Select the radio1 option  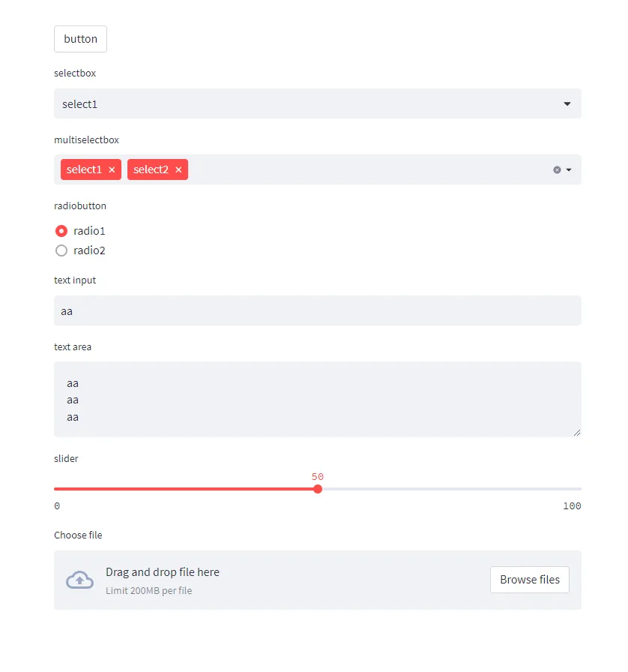pos(61,231)
